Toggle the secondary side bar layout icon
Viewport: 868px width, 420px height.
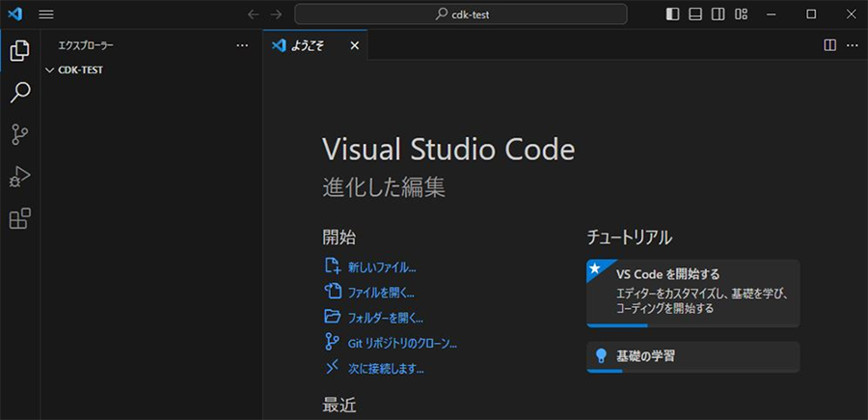click(718, 14)
